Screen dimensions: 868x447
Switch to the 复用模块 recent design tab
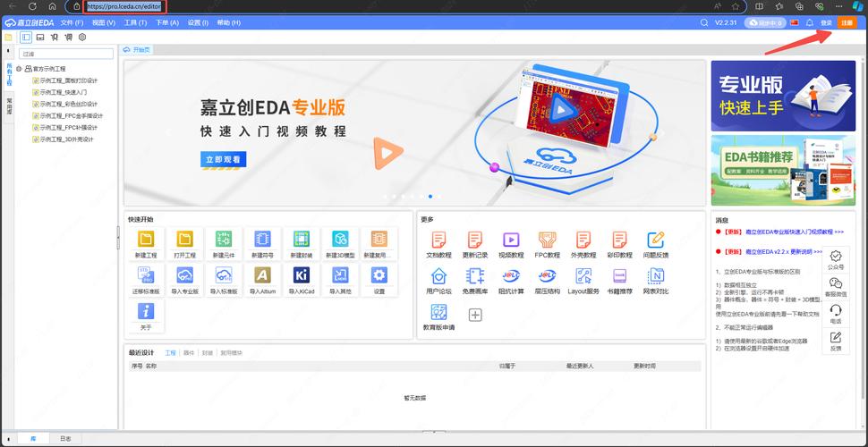pyautogui.click(x=231, y=352)
